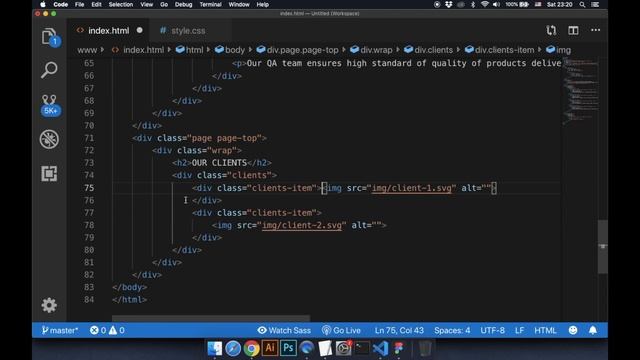Launch Figma from the dock
Screen dimensions: 640x360
coord(399,348)
